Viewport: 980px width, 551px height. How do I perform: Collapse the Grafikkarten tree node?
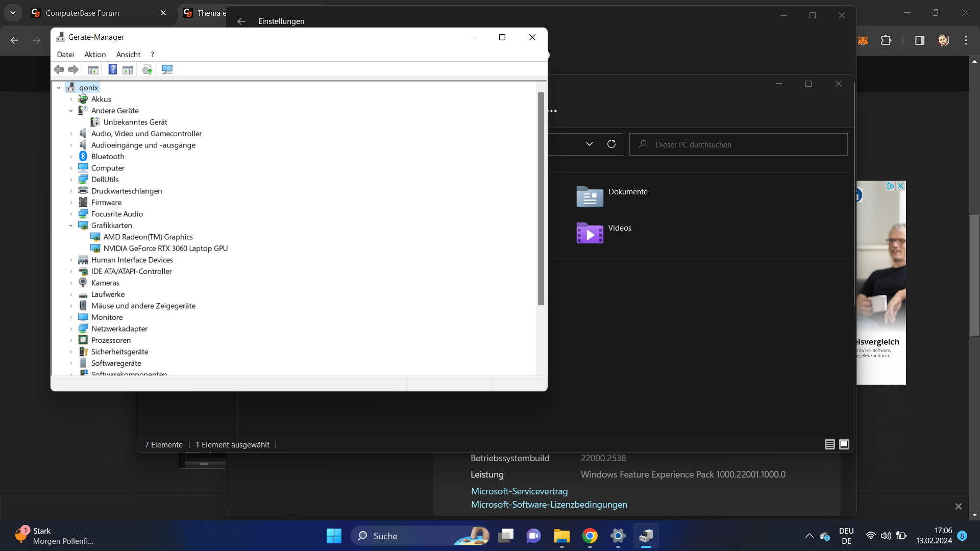click(x=71, y=226)
